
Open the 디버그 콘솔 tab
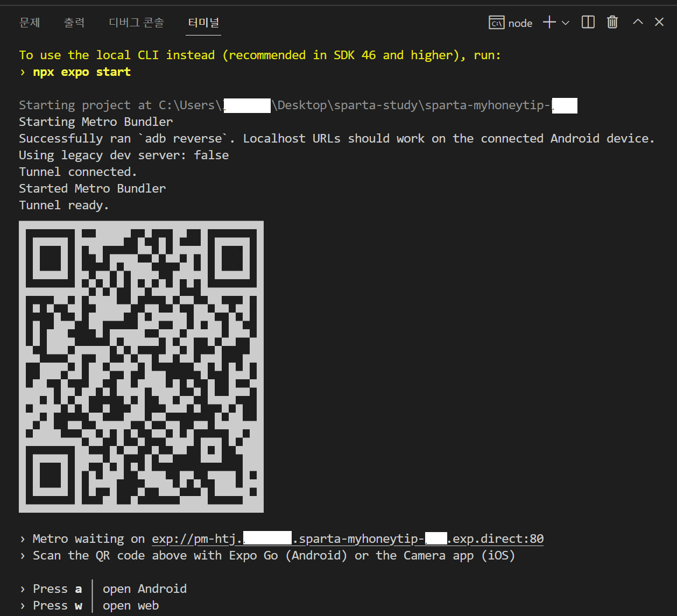pyautogui.click(x=136, y=23)
